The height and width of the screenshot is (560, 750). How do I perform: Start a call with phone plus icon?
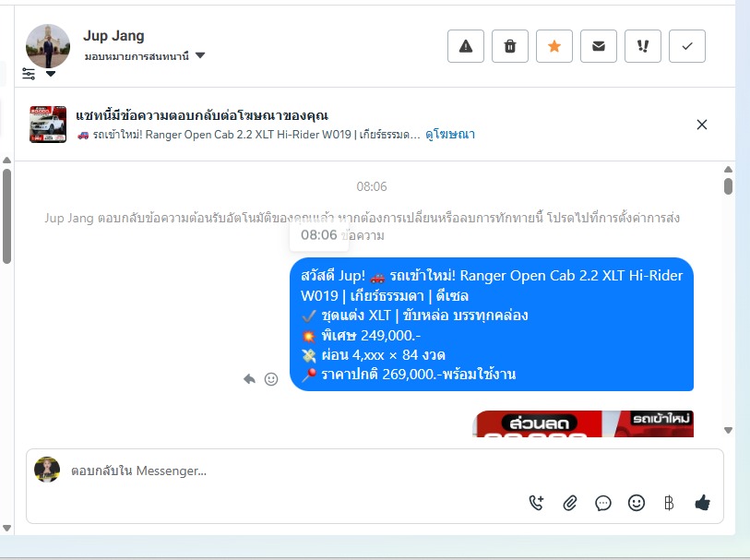537,503
